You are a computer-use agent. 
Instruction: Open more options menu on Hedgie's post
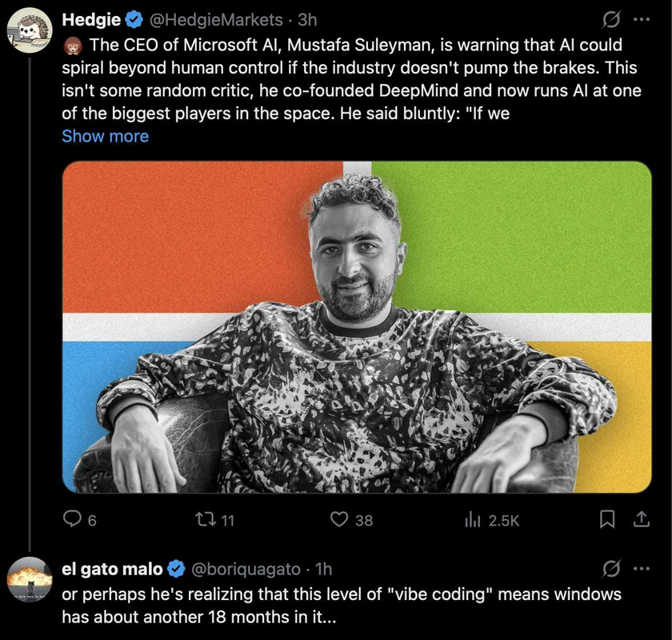tap(642, 19)
